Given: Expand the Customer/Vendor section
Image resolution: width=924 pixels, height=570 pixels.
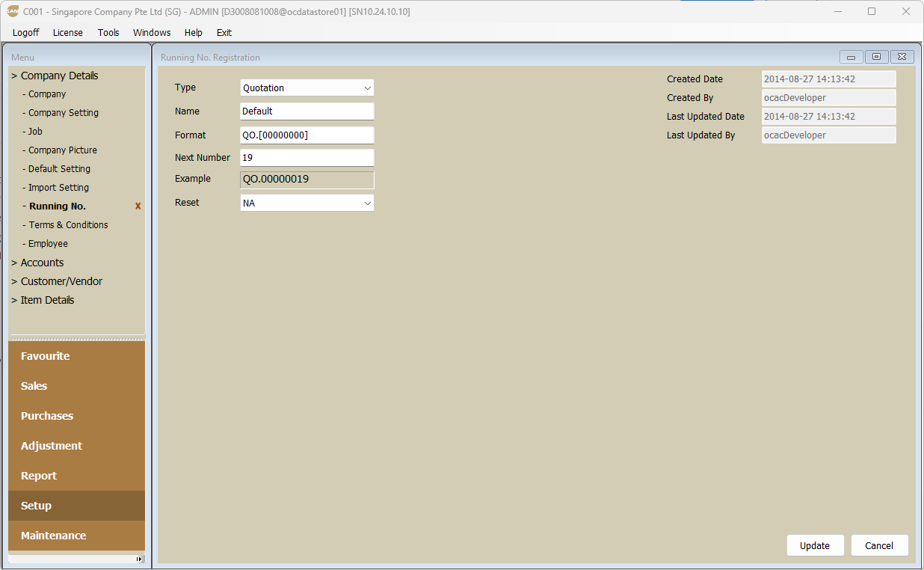Looking at the screenshot, I should (x=61, y=281).
